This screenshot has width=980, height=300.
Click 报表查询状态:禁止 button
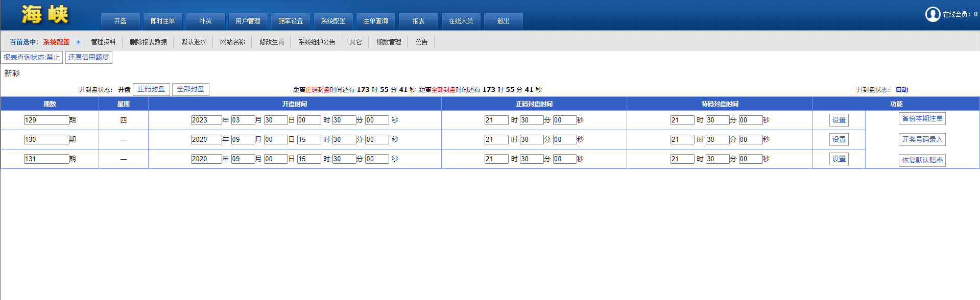(32, 57)
